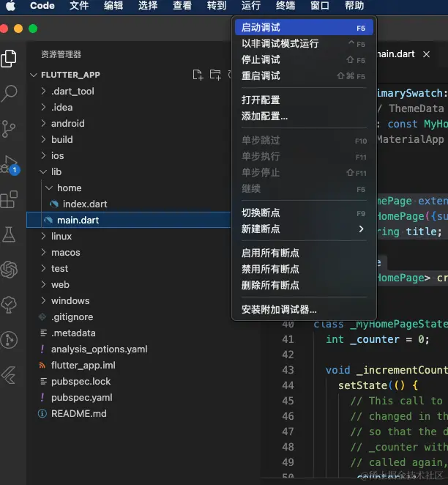Select 启动调试 in the Run menu

[x=304, y=28]
